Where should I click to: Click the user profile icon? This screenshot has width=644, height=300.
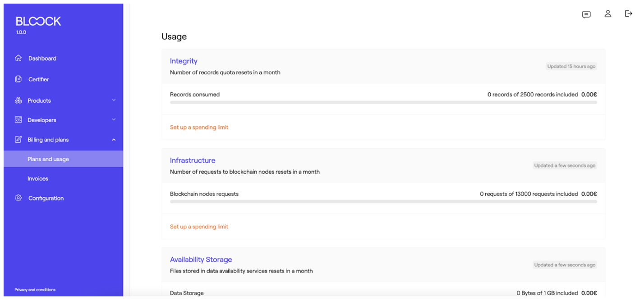click(607, 14)
